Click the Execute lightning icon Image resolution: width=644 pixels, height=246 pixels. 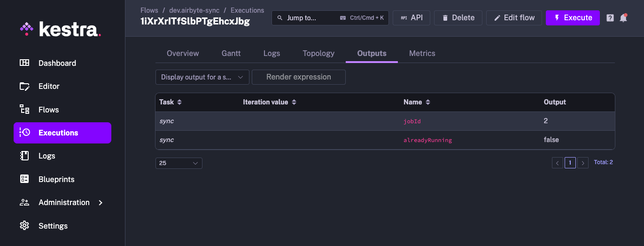[557, 18]
